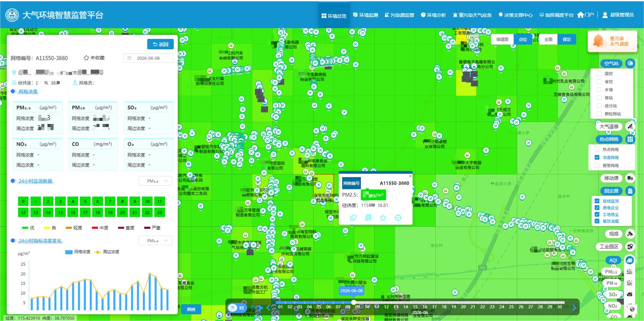
Task: Open the 环境分析 menu
Action: [x=433, y=15]
